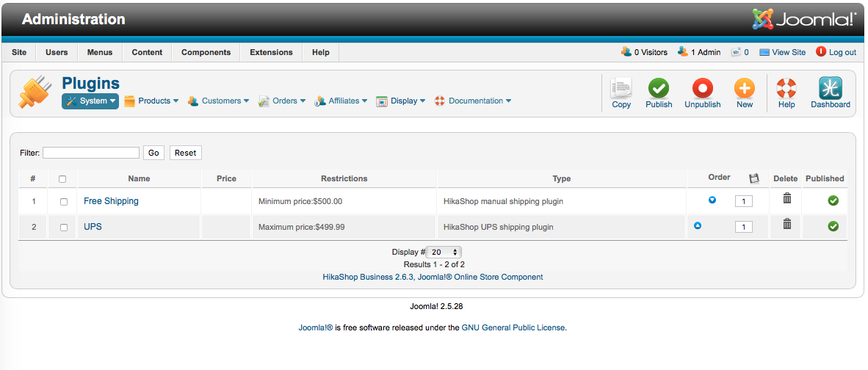Screen dimensions: 868x370
Task: Save order using floppy disk icon
Action: click(x=753, y=178)
